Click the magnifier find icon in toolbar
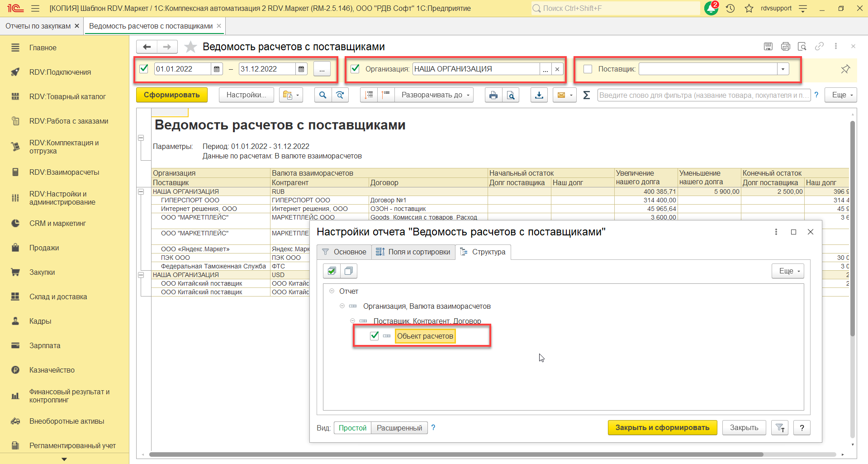This screenshot has width=868, height=464. click(x=323, y=95)
